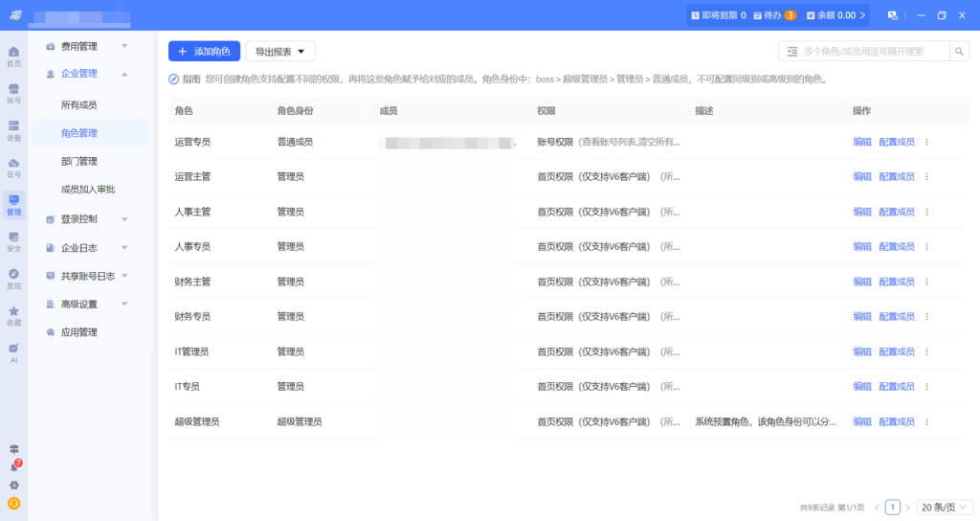The height and width of the screenshot is (521, 980).
Task: Click the 设备 devices sidebar icon
Action: point(13,129)
